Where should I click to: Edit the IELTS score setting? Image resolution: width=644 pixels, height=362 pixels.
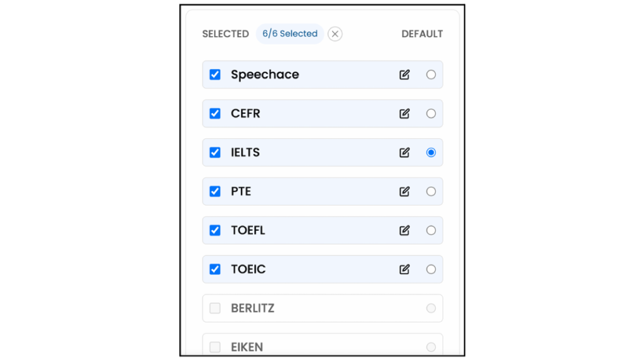(404, 153)
